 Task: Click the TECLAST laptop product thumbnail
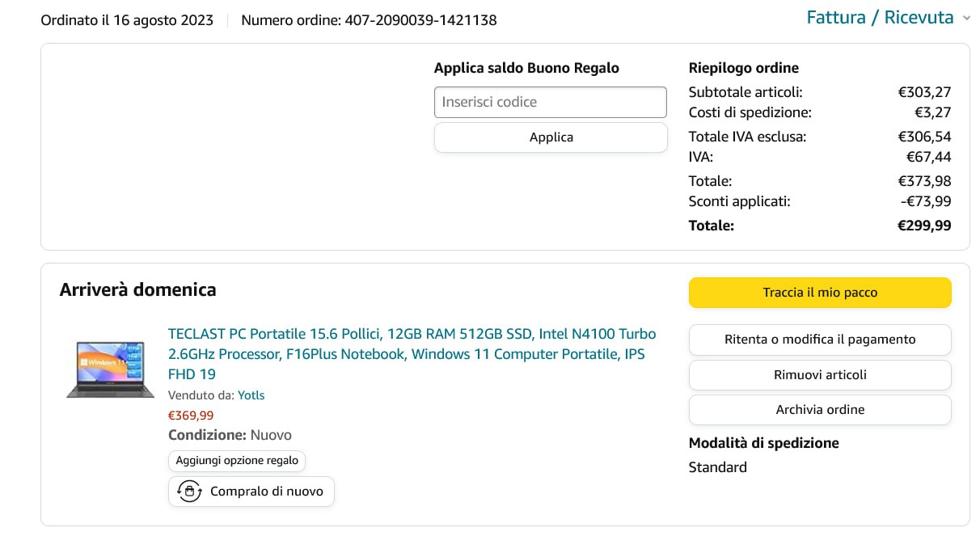[x=110, y=369]
